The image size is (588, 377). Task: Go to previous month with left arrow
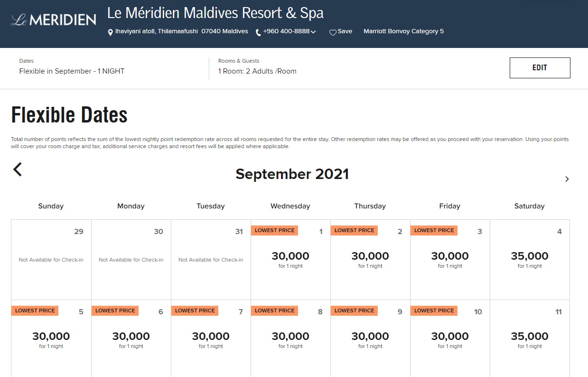pos(18,170)
